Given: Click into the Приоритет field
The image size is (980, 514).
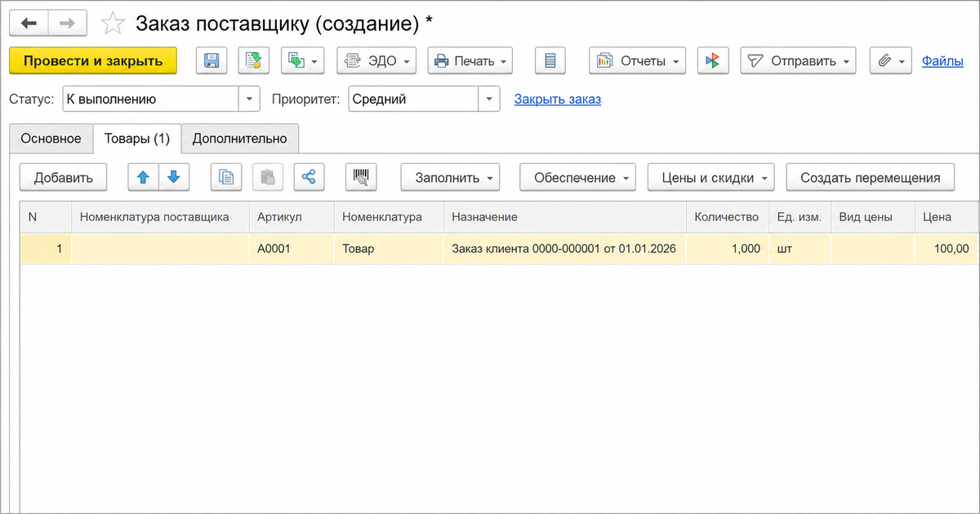Looking at the screenshot, I should click(412, 100).
